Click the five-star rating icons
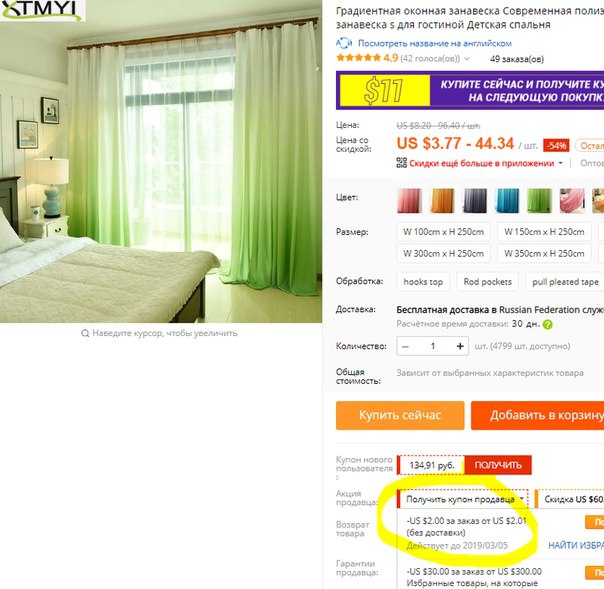 359,58
